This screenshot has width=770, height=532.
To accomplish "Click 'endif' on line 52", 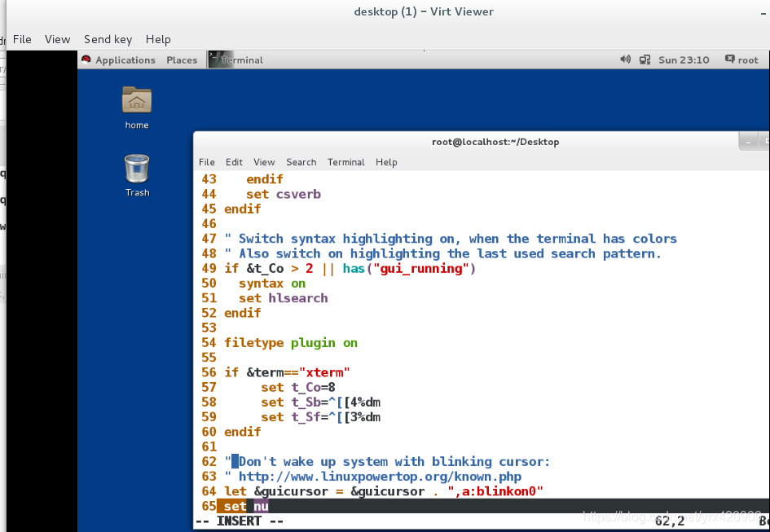I will [243, 313].
